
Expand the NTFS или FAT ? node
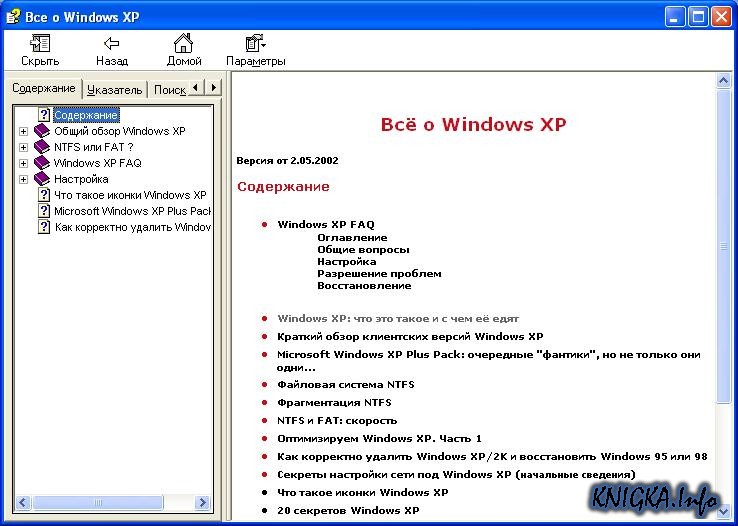point(23,147)
